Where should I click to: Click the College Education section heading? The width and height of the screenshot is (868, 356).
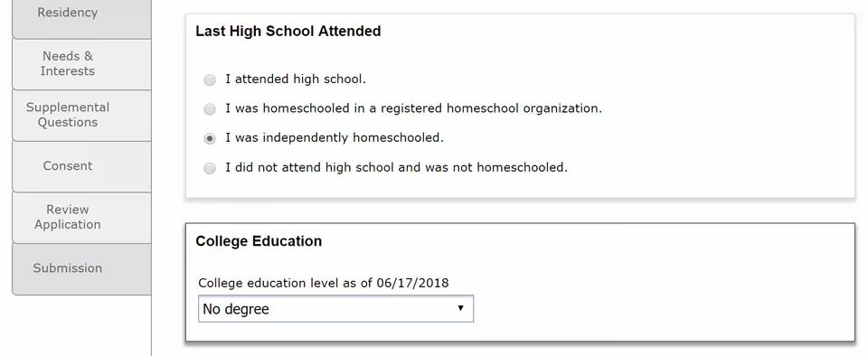259,241
